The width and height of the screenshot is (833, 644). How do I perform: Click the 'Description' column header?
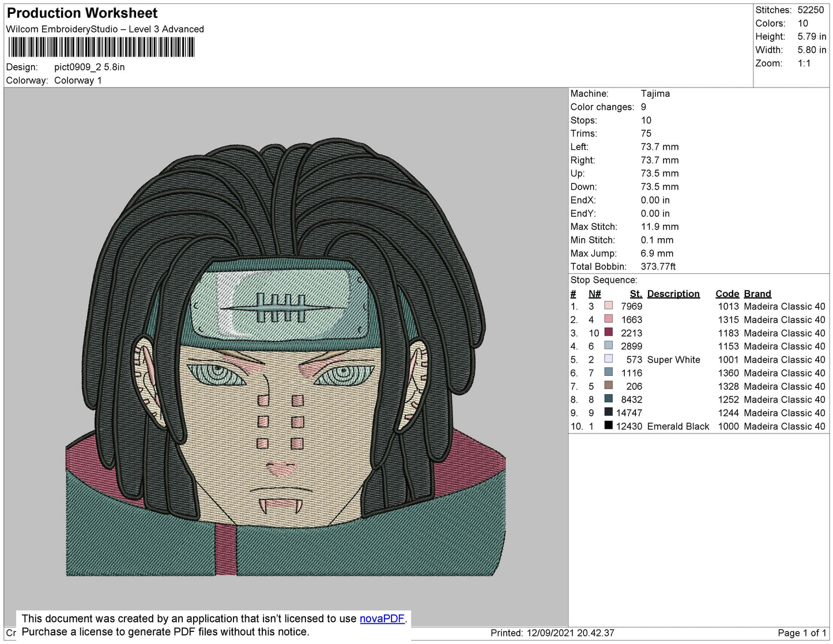673,293
